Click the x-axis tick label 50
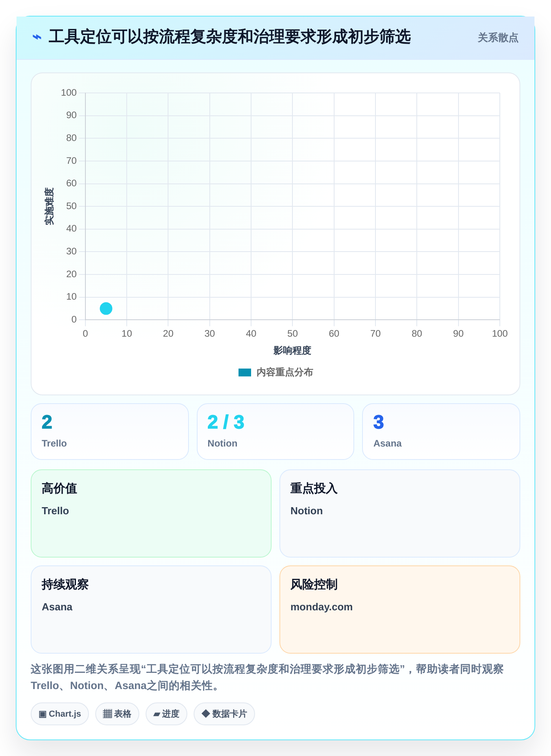Image resolution: width=551 pixels, height=756 pixels. point(292,334)
